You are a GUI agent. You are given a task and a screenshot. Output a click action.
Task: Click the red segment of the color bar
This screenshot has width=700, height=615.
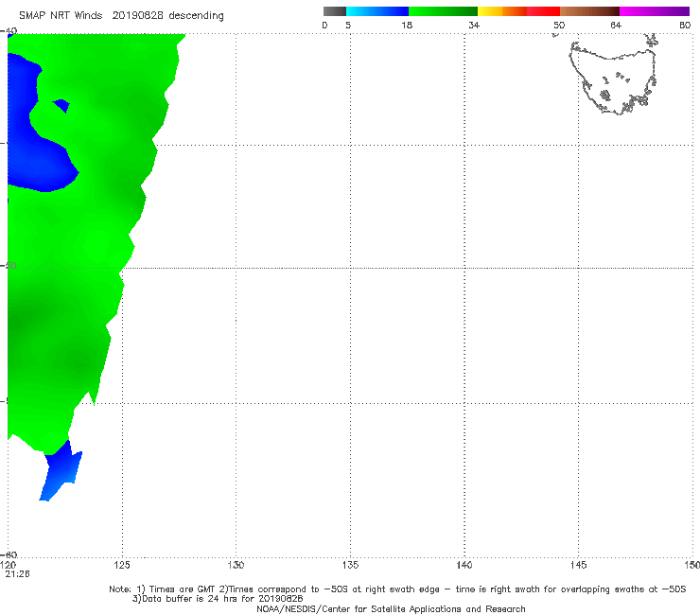pyautogui.click(x=543, y=11)
